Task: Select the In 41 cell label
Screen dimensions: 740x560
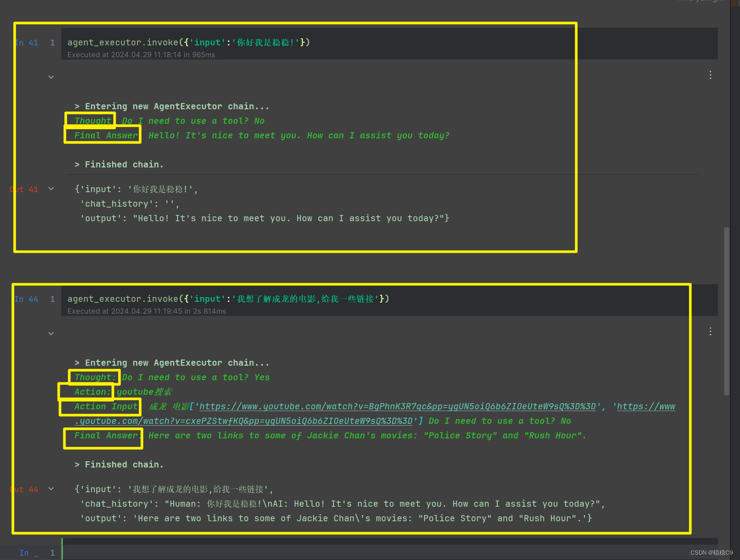Action: (26, 43)
